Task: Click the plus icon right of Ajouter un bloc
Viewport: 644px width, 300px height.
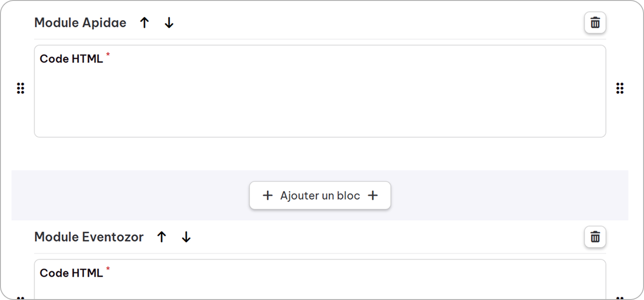Action: point(373,196)
